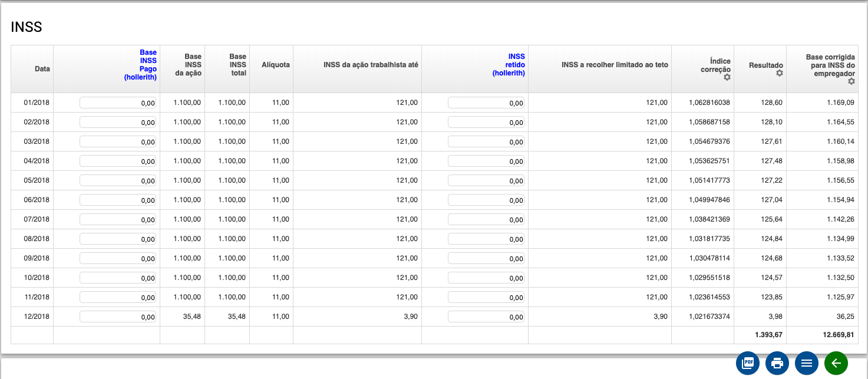Select corrected base value 36,25
The image size is (868, 379).
click(846, 317)
